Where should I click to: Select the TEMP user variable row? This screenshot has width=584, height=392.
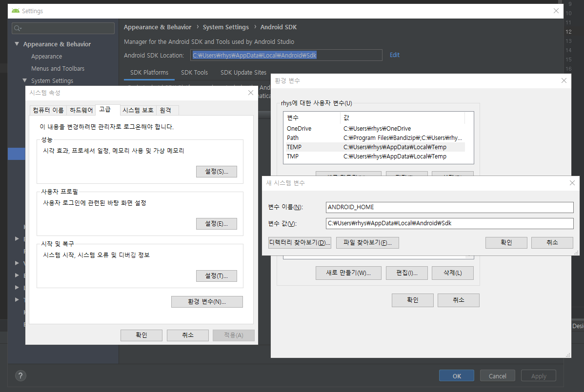376,147
